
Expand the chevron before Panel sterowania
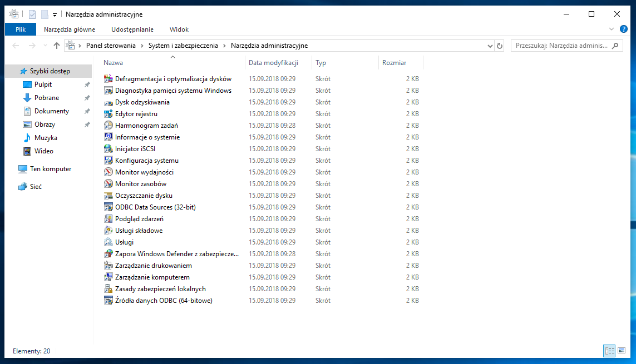click(80, 46)
